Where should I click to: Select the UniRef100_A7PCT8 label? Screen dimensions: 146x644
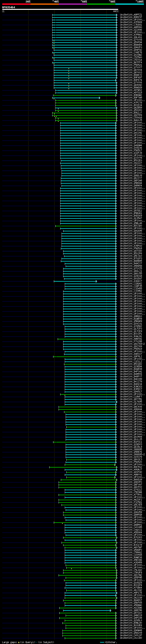coord(131,103)
